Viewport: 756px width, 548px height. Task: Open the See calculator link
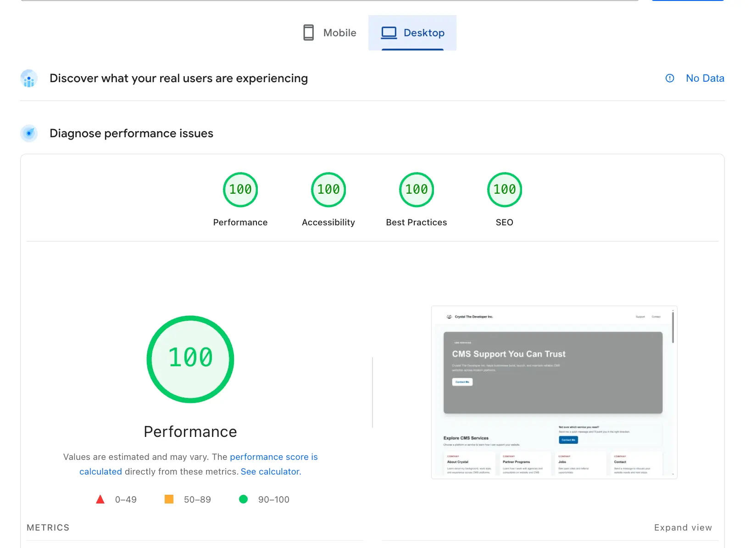(270, 471)
